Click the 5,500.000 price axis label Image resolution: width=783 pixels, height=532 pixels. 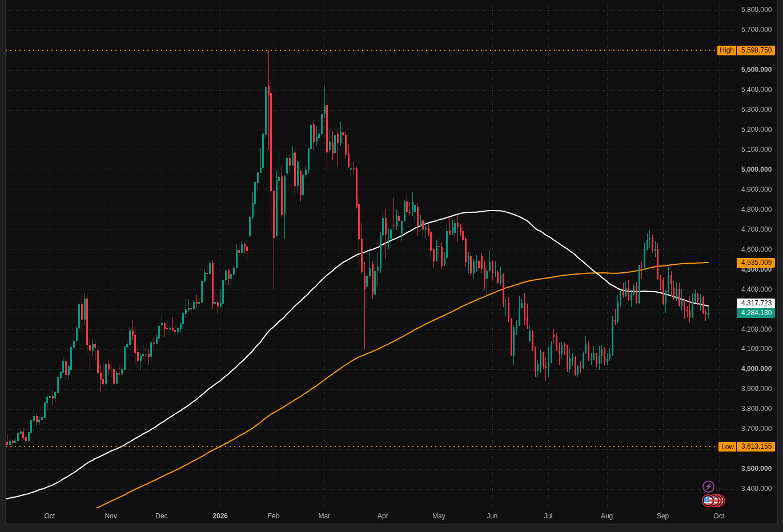756,70
